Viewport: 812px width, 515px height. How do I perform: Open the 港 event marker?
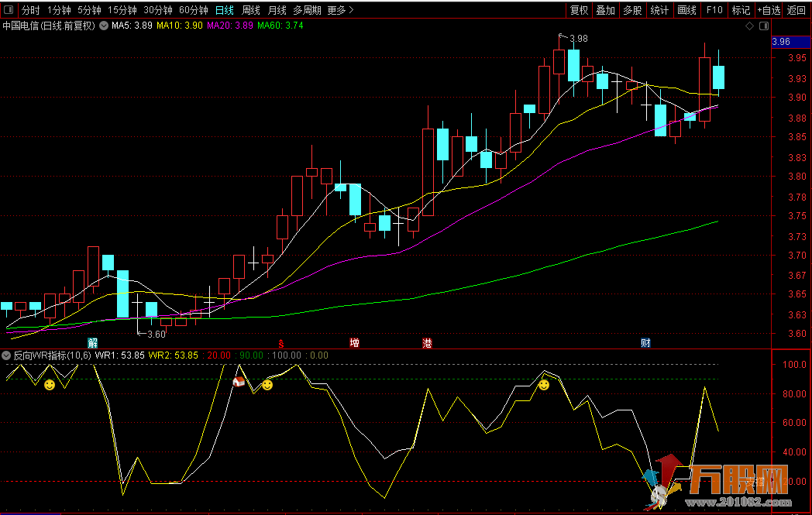[427, 342]
